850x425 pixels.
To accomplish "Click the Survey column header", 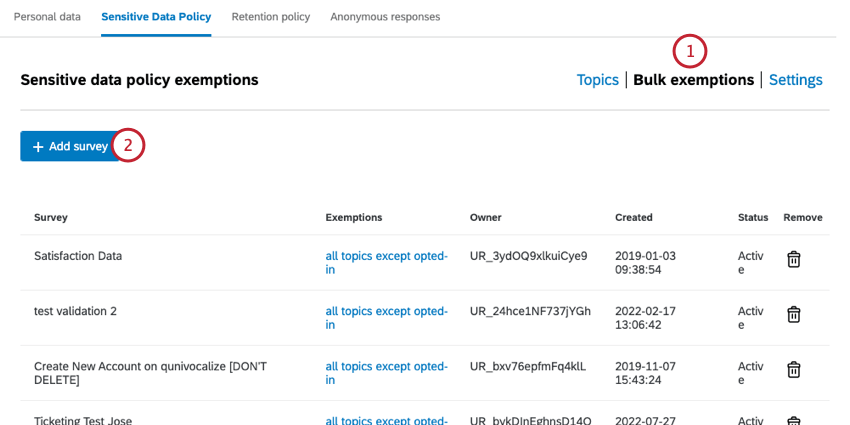I will (51, 217).
